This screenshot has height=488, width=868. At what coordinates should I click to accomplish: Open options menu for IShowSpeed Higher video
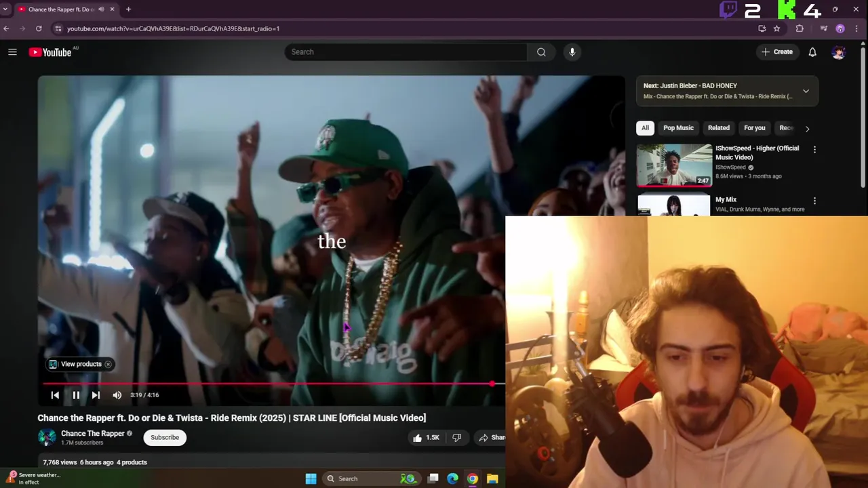click(814, 149)
